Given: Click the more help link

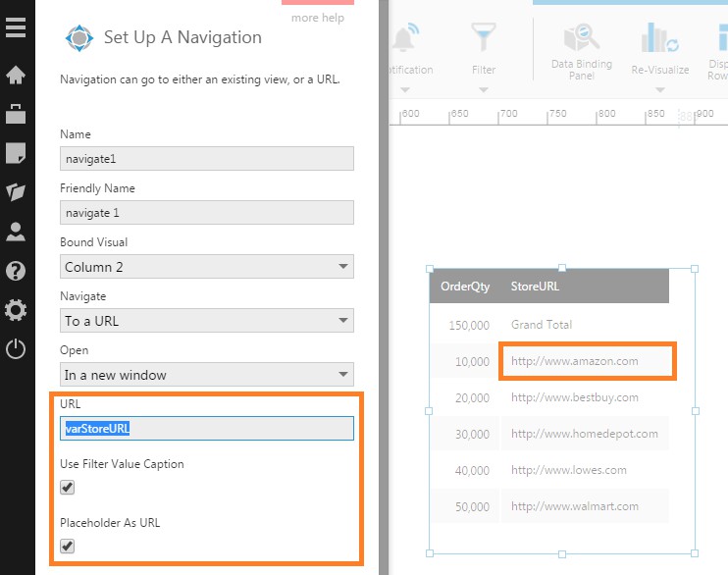Looking at the screenshot, I should click(x=318, y=18).
